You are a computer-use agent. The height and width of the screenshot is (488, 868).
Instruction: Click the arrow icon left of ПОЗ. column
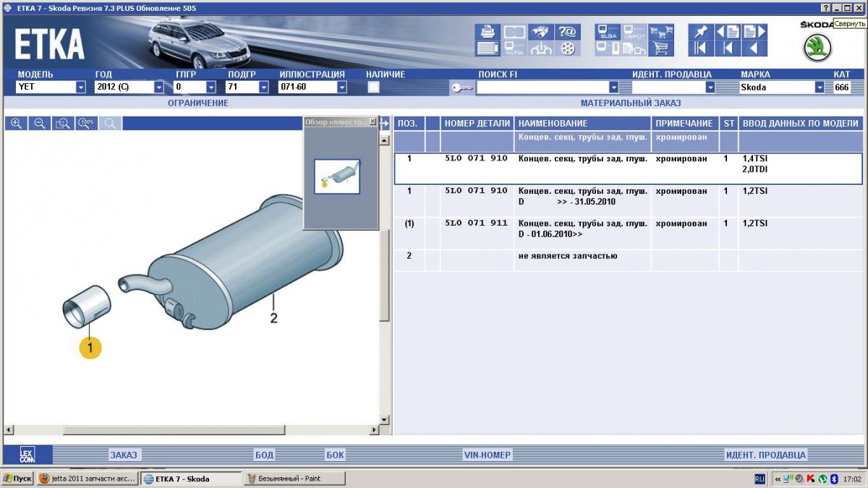[x=385, y=124]
